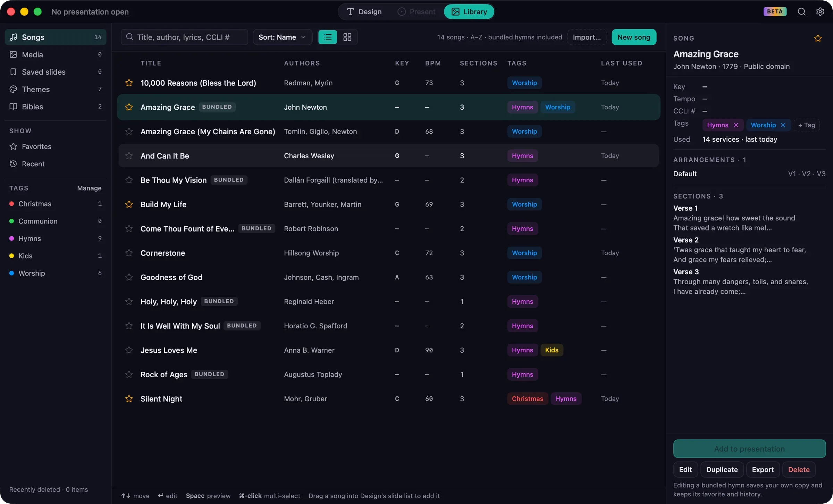Image resolution: width=833 pixels, height=504 pixels.
Task: Switch to list view layout
Action: point(327,37)
